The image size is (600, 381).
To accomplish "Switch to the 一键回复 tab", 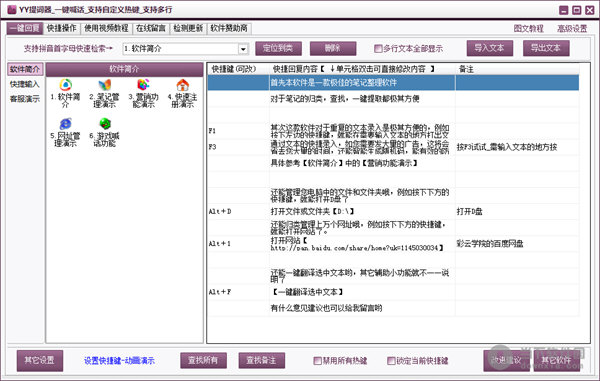I will point(24,29).
